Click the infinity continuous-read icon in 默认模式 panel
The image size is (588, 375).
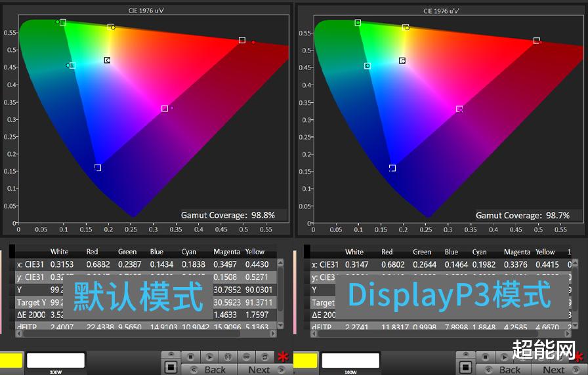click(246, 357)
